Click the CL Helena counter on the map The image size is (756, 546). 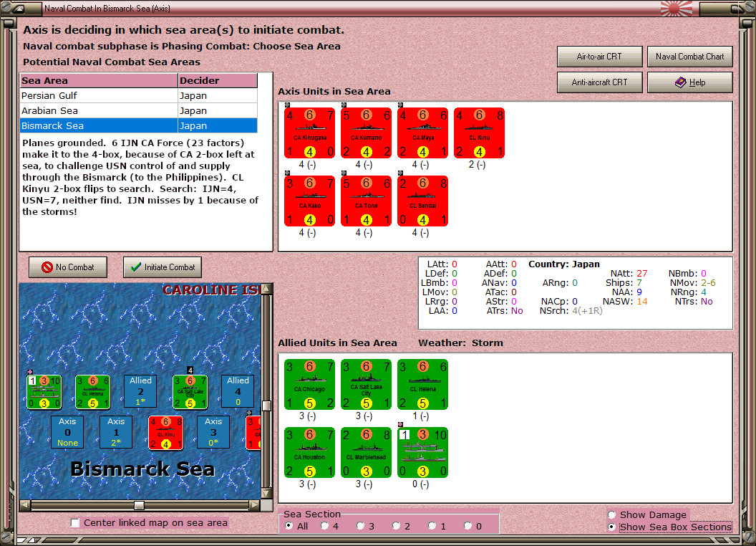point(92,392)
